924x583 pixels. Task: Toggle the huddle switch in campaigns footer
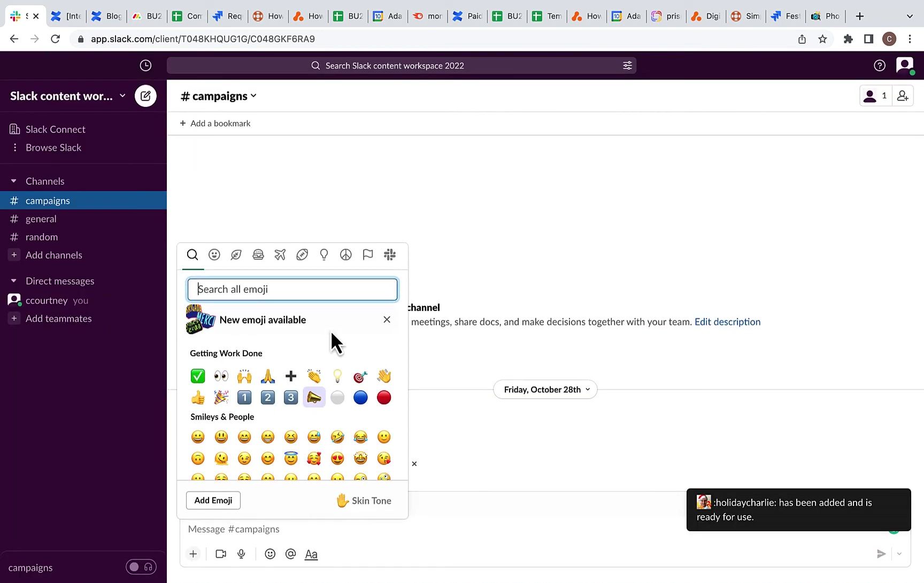coord(141,567)
